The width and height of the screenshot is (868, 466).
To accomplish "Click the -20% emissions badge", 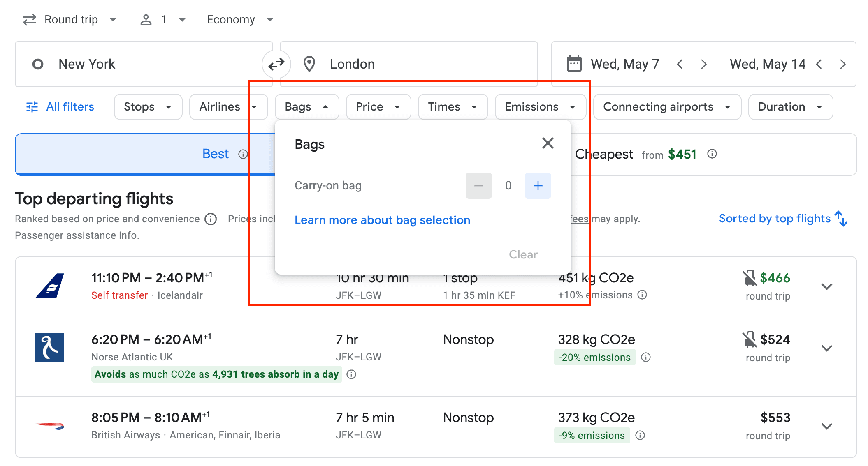I will 594,357.
